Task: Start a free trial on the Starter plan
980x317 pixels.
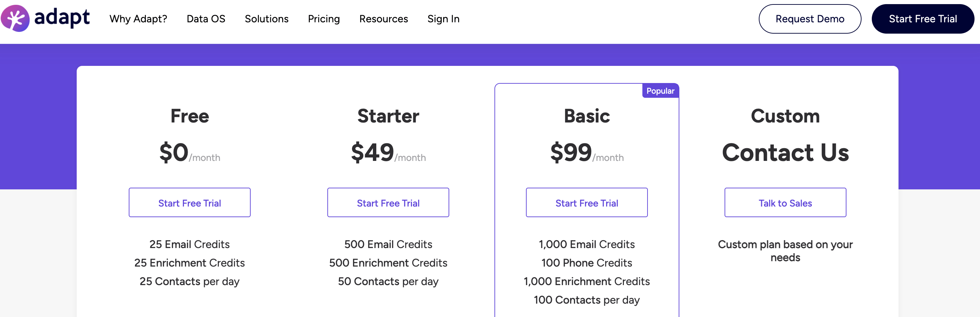Action: 388,202
